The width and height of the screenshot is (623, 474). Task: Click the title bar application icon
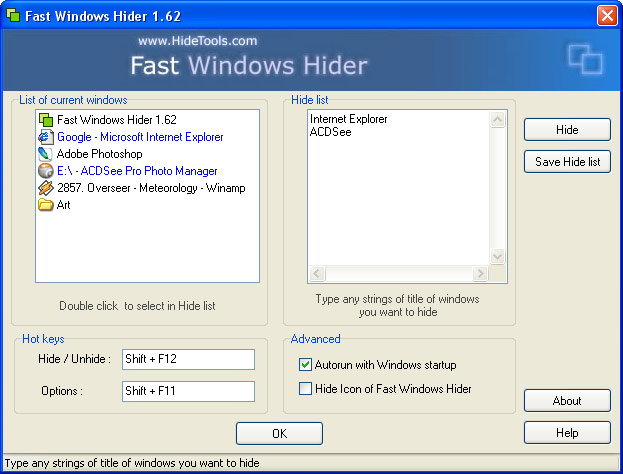click(x=13, y=15)
